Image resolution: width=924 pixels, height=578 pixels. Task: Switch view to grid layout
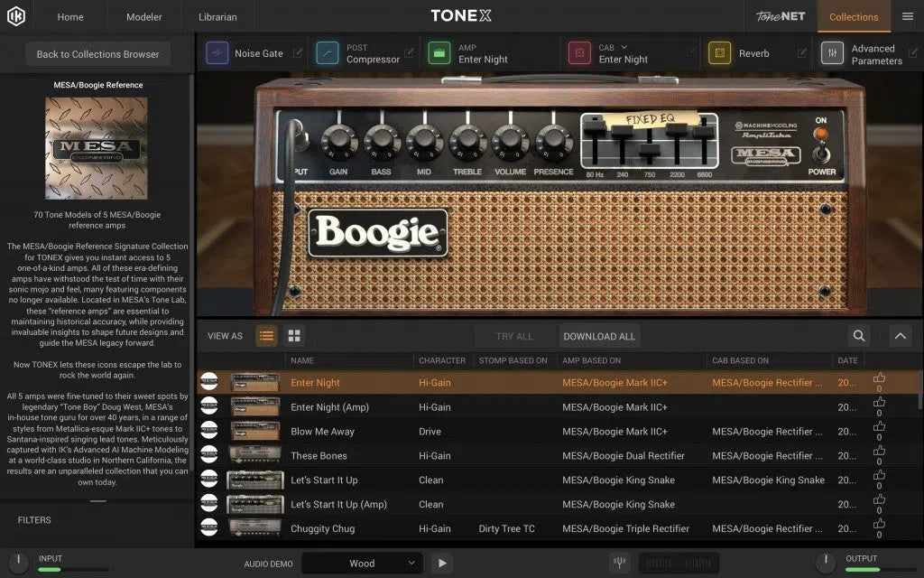click(293, 335)
